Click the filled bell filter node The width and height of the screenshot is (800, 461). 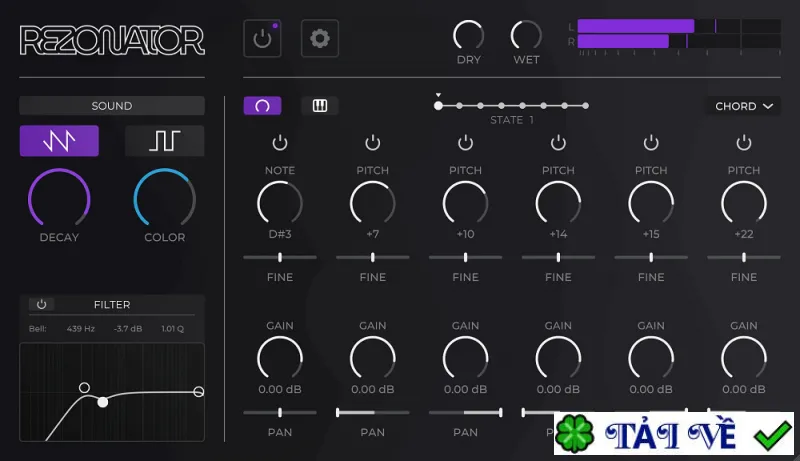click(103, 402)
